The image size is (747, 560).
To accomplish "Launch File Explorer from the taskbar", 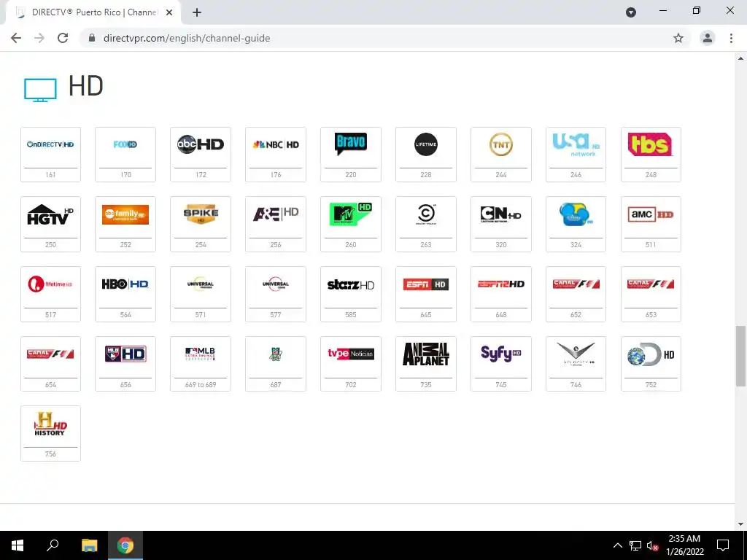I will (89, 545).
